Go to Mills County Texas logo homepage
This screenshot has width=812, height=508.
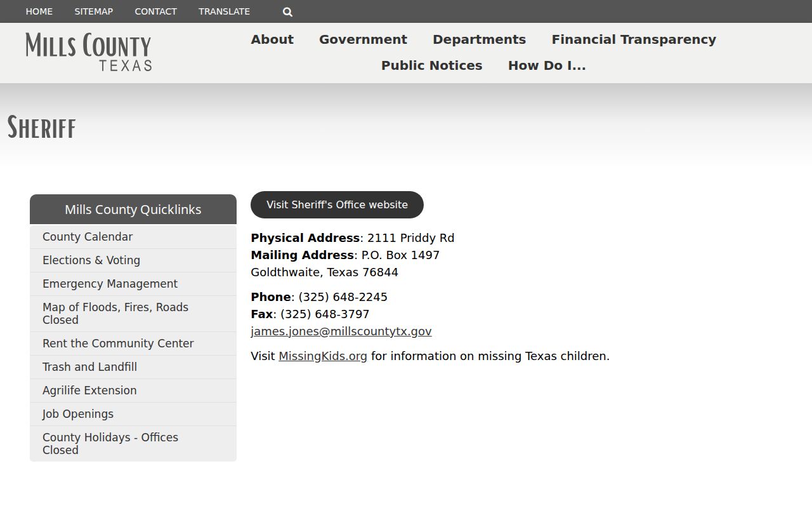point(89,52)
